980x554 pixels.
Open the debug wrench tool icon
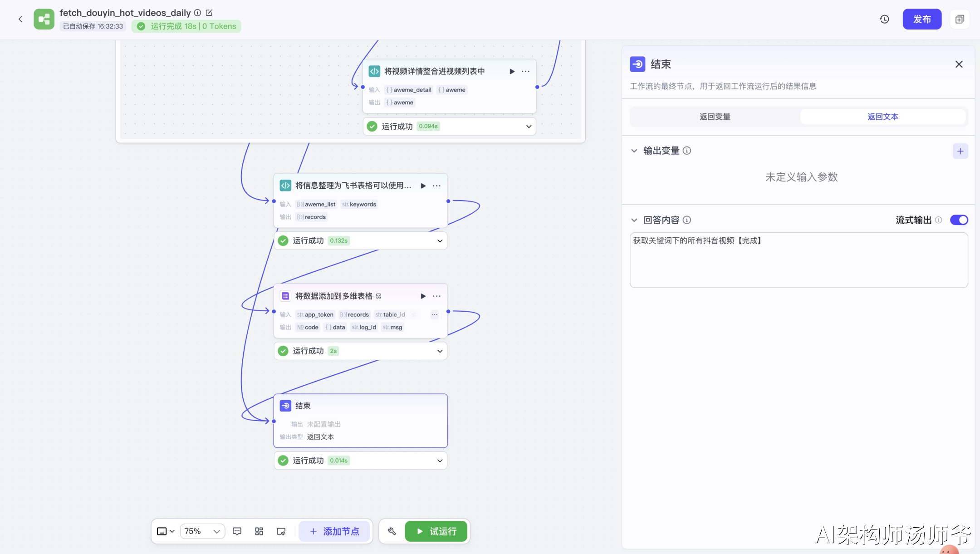tap(392, 531)
